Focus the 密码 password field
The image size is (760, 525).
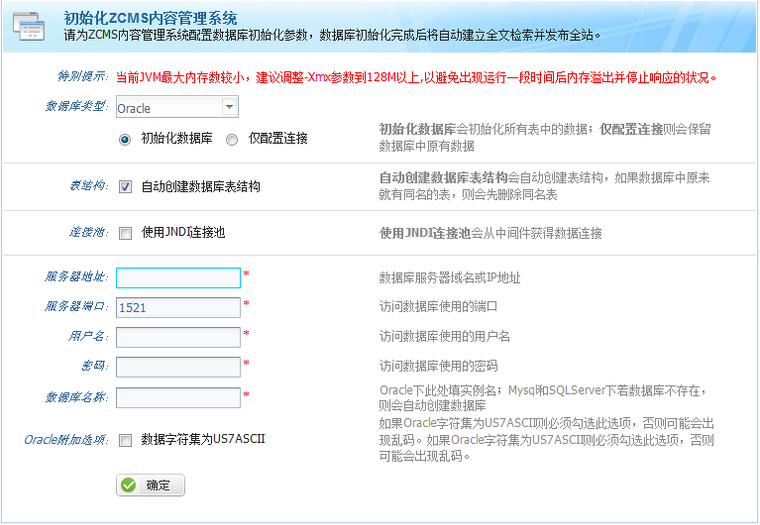coord(178,367)
